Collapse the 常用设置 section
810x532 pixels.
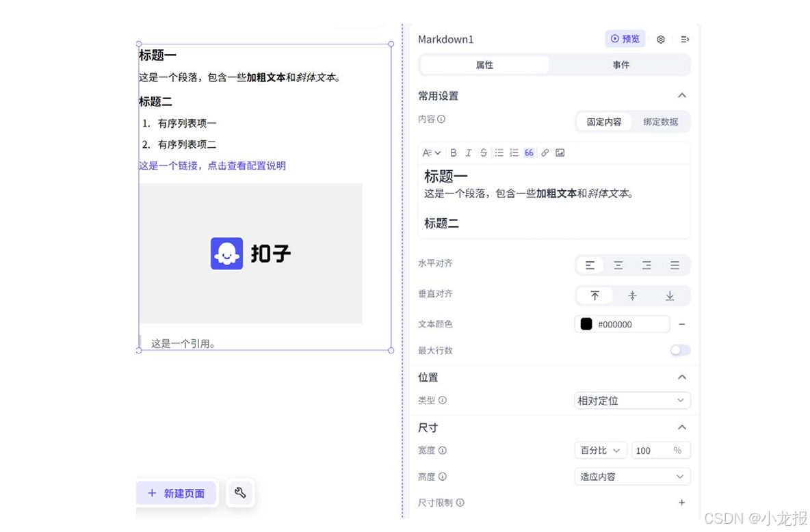(682, 96)
